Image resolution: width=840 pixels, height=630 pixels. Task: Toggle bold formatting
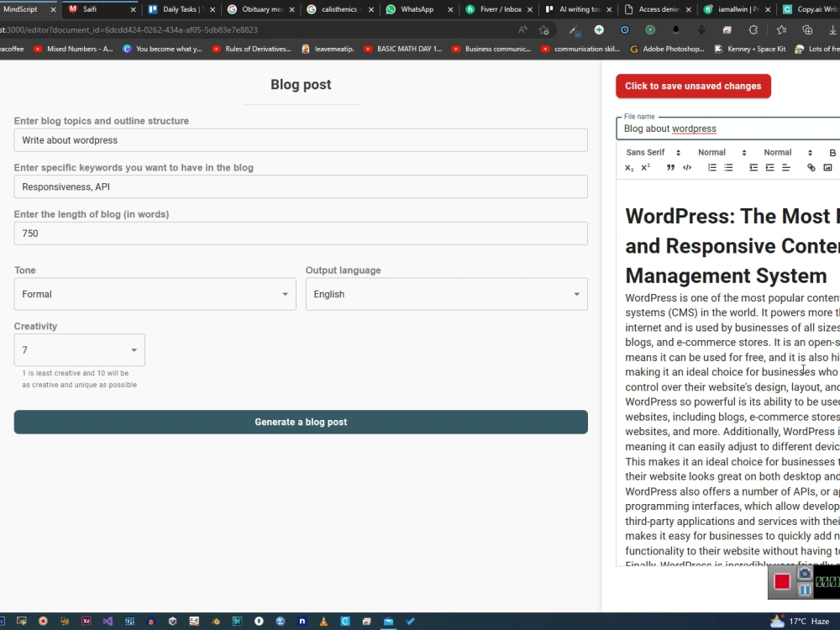click(832, 153)
